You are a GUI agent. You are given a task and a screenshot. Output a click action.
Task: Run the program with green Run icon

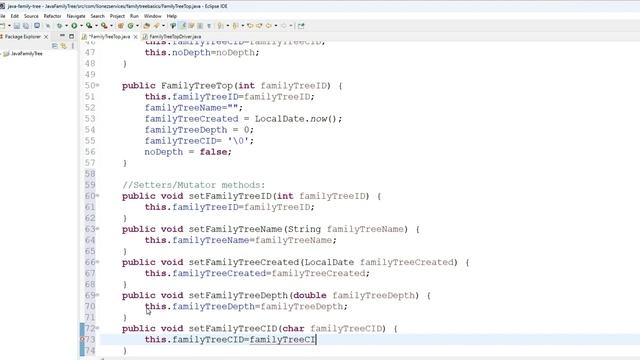[74, 26]
